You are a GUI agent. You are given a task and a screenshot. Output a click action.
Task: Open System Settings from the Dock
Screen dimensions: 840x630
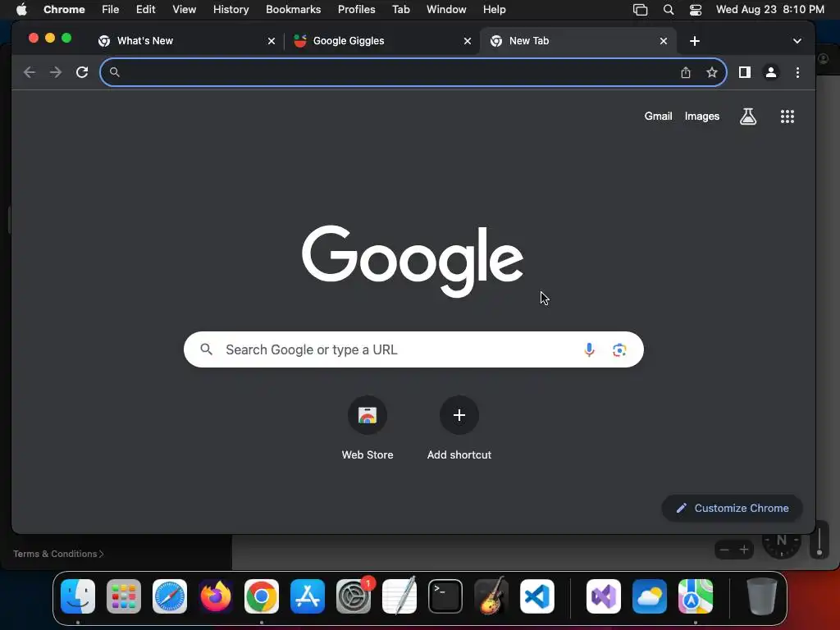(354, 596)
